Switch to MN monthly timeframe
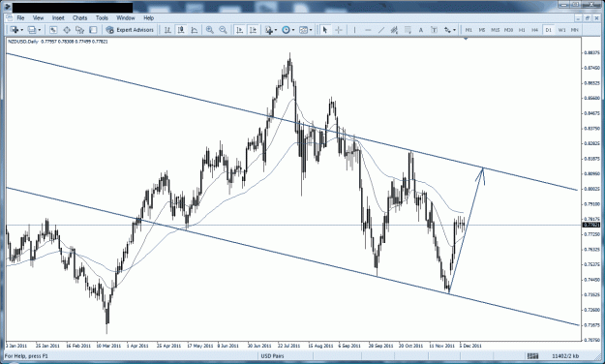The width and height of the screenshot is (605, 364). pyautogui.click(x=575, y=30)
